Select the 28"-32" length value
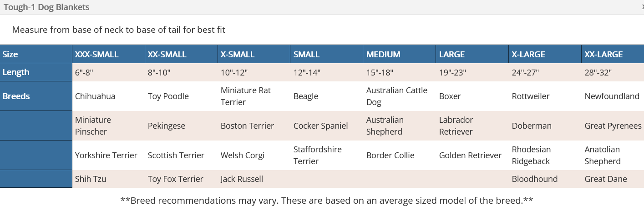 (x=613, y=72)
